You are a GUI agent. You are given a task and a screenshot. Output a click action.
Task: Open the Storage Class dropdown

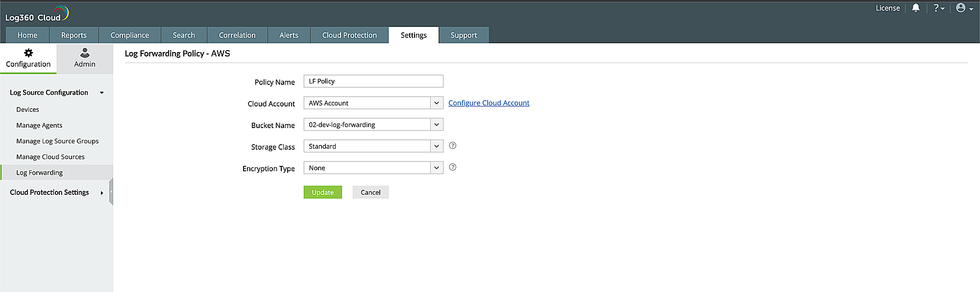pyautogui.click(x=436, y=146)
